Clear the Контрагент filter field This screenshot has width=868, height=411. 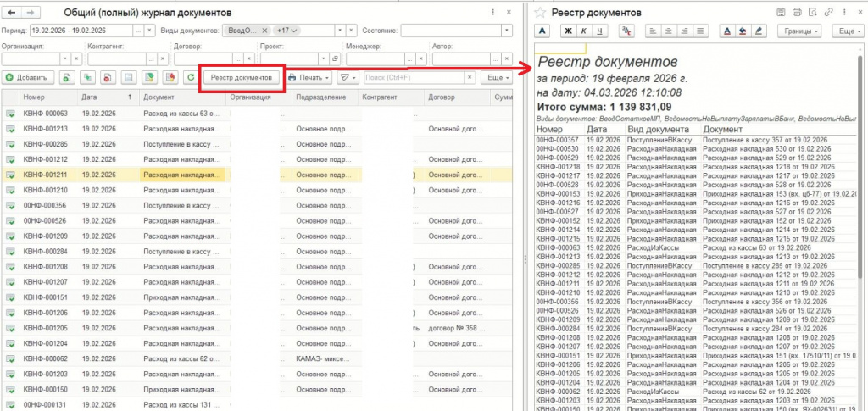point(163,58)
